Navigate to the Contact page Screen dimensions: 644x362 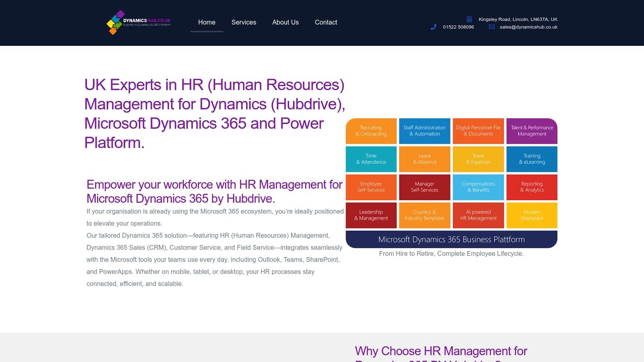click(326, 22)
